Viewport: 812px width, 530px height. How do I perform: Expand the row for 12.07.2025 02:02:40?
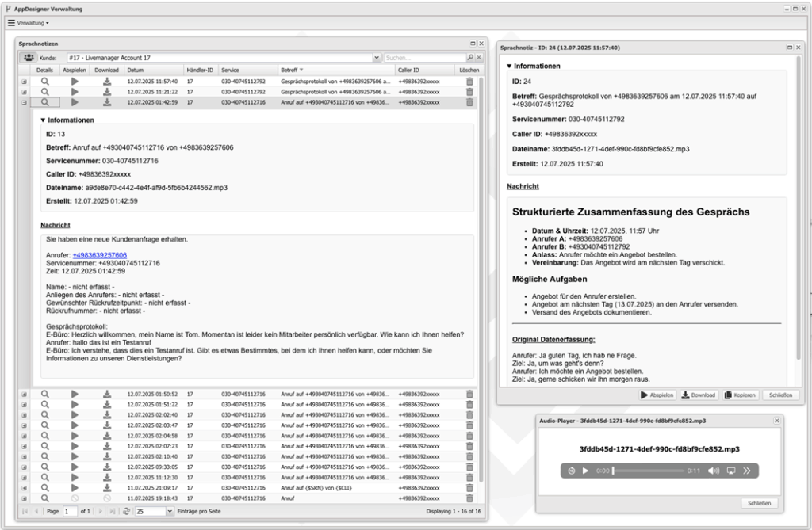click(x=24, y=414)
